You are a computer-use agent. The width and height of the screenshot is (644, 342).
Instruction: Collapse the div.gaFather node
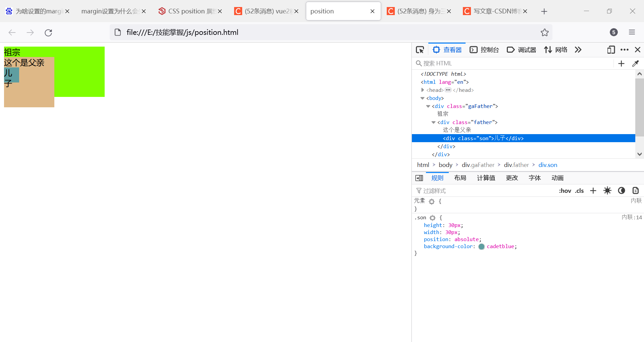[428, 106]
